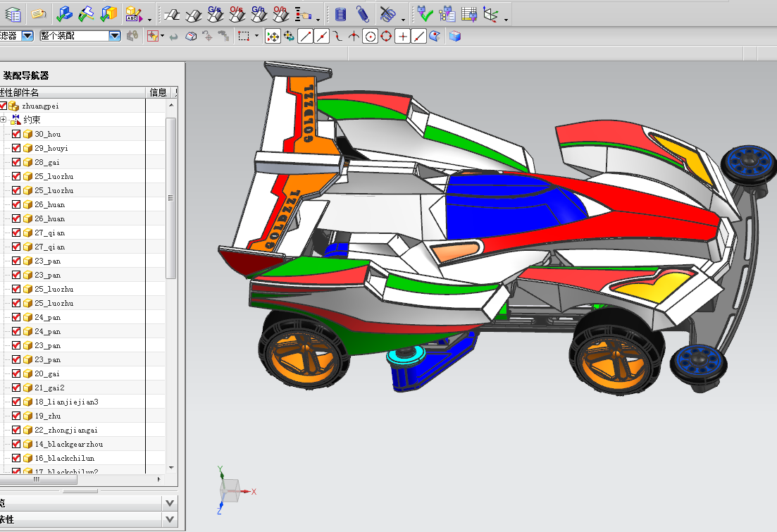The image size is (777, 532).
Task: Click the sheet with green check icon
Action: (86, 14)
